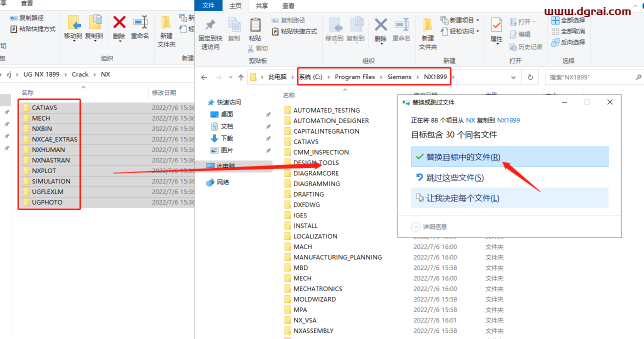The image size is (644, 339).
Task: Click 全部取消 in right window ribbon
Action: [x=568, y=31]
